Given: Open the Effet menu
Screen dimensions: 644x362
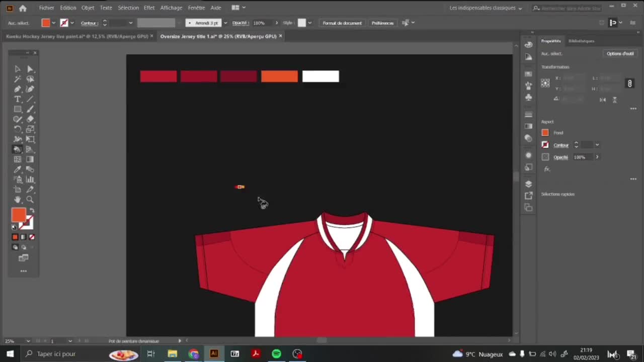Looking at the screenshot, I should [149, 8].
